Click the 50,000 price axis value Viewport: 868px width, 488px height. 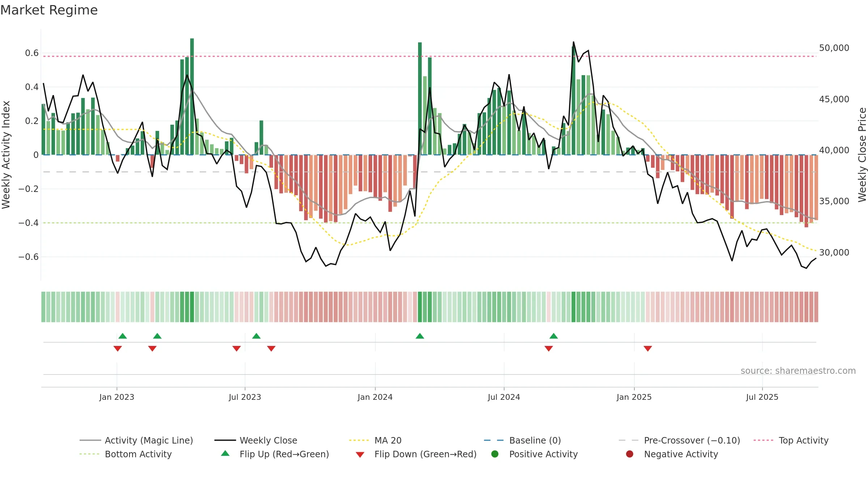(x=834, y=48)
